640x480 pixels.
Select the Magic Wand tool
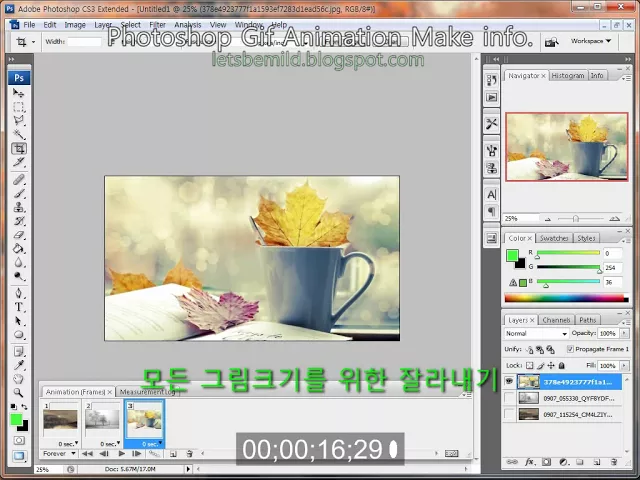(x=18, y=134)
